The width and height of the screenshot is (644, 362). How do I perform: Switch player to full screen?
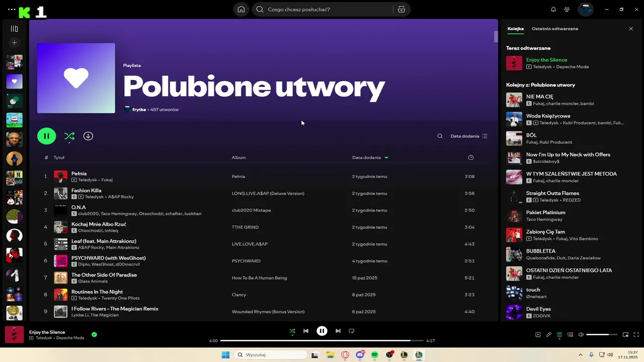636,335
